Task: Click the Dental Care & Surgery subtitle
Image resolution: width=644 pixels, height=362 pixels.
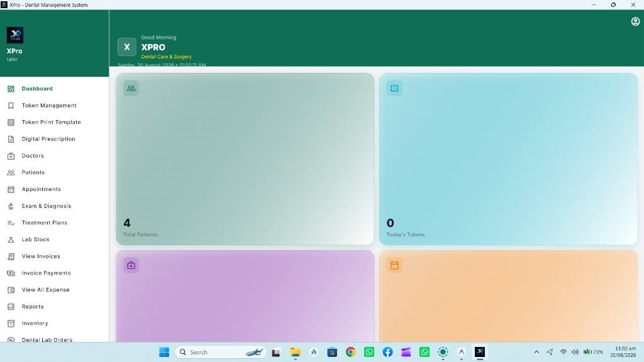Action: click(166, 57)
